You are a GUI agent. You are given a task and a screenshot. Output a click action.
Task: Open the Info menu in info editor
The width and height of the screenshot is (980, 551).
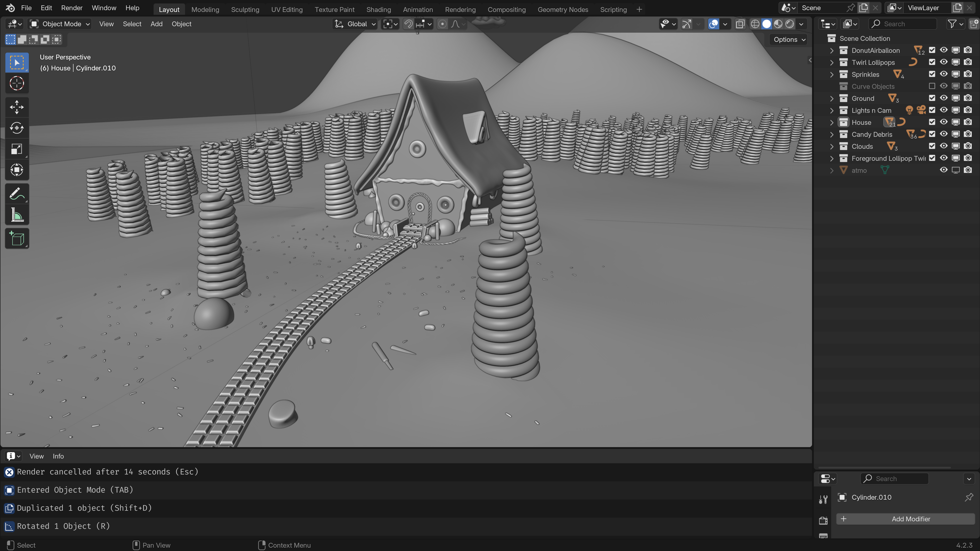[58, 456]
